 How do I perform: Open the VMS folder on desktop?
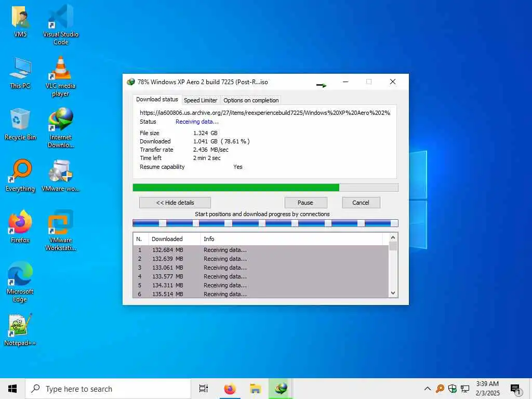pyautogui.click(x=20, y=21)
